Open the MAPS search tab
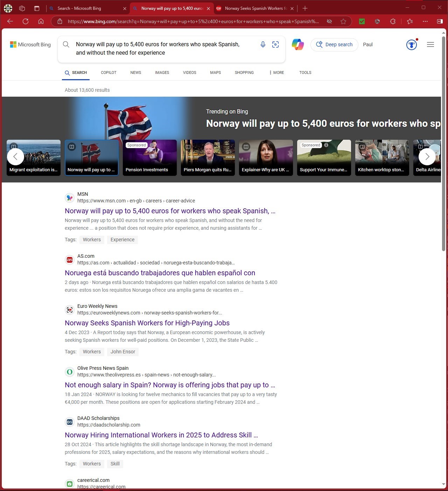 coord(216,72)
